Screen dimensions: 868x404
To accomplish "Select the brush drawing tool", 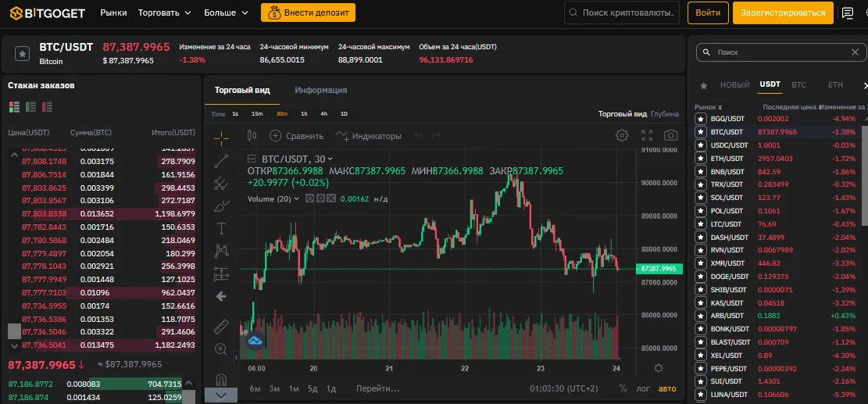I will 221,206.
